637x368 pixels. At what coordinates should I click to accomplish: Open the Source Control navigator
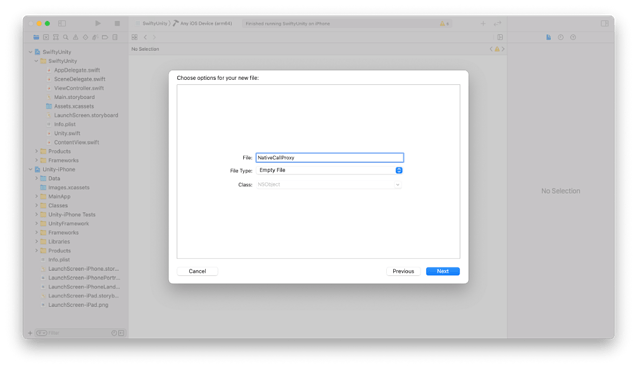point(46,37)
